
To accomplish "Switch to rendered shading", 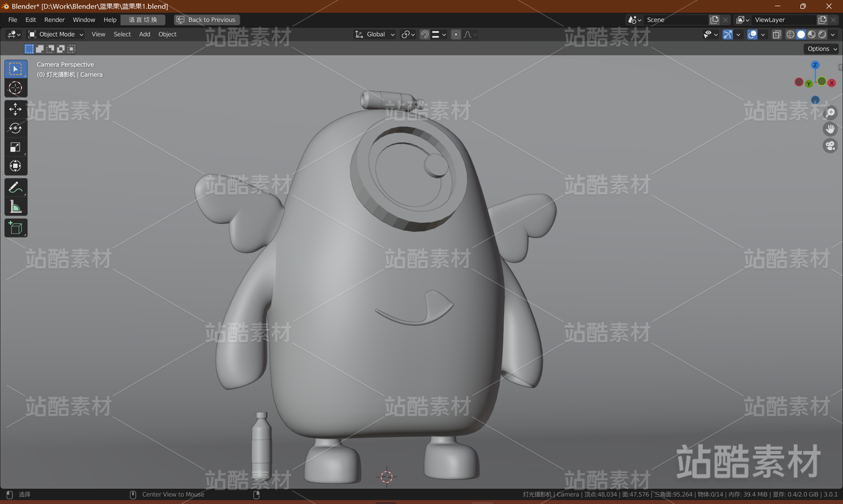I will (x=822, y=34).
